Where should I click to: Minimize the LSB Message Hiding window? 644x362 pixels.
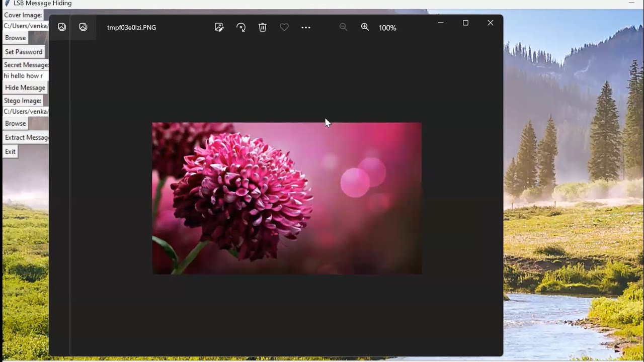pos(631,3)
